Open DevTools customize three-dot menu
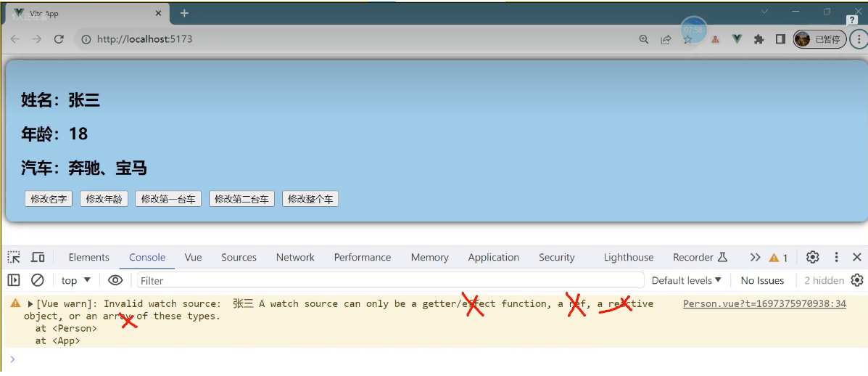 836,257
